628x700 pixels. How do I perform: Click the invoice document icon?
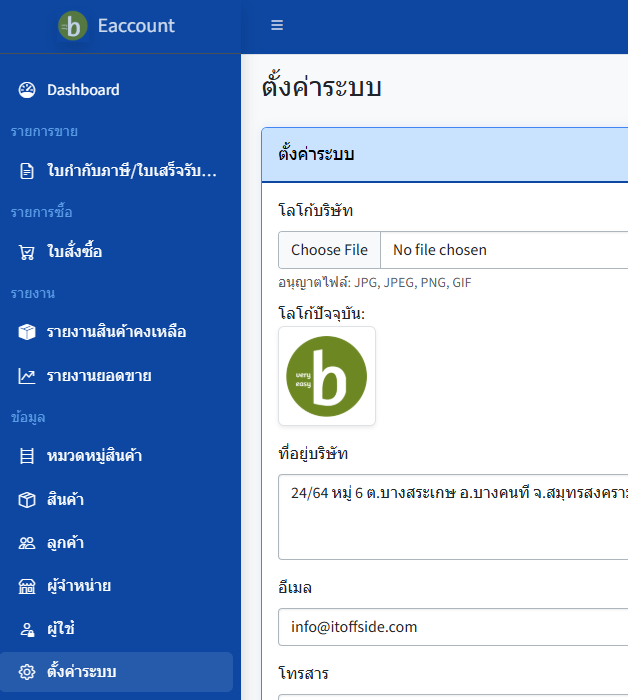[27, 171]
